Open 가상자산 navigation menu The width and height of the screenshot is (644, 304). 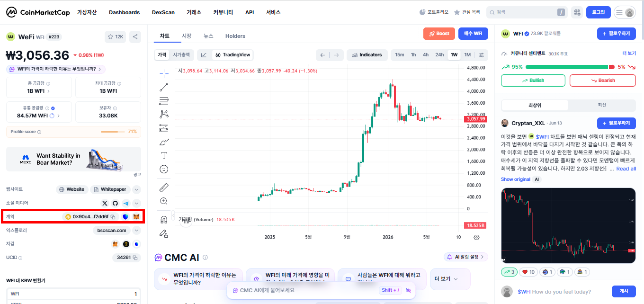[87, 12]
